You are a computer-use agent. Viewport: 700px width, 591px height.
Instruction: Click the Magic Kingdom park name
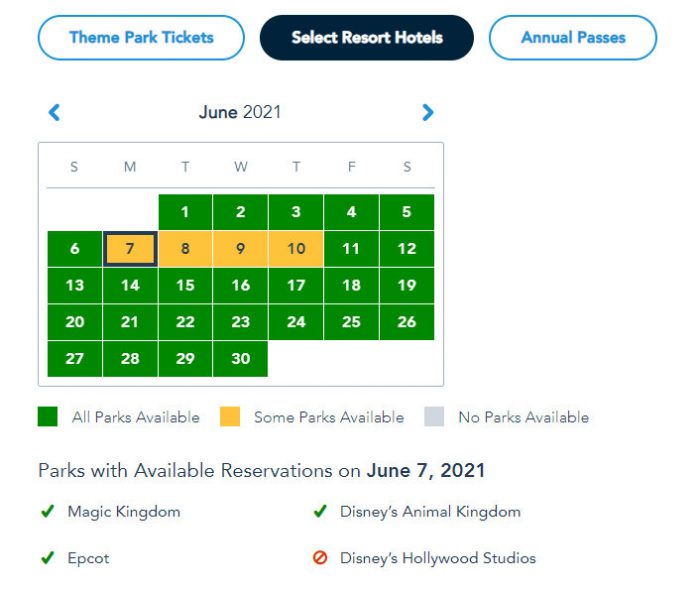point(124,512)
